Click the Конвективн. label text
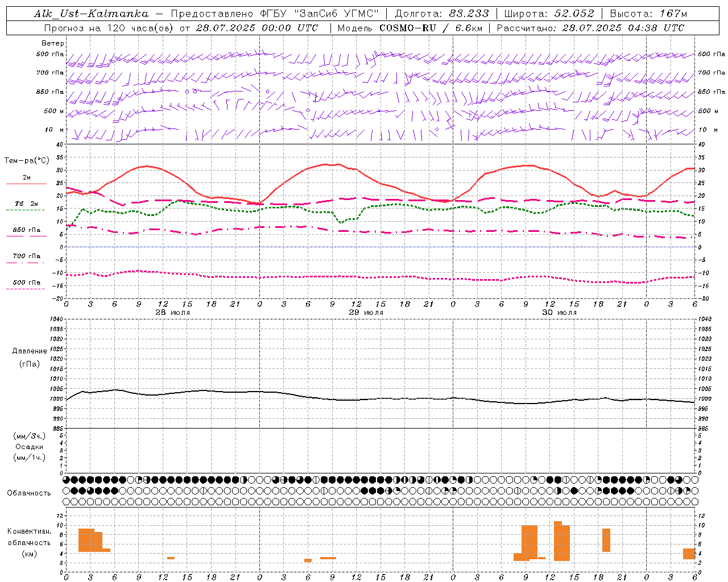 coord(30,531)
